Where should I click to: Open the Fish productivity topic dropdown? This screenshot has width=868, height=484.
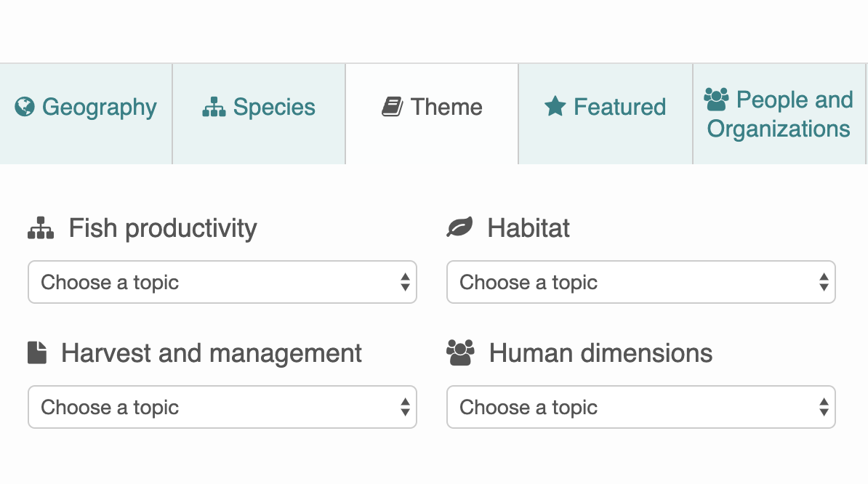pyautogui.click(x=222, y=282)
